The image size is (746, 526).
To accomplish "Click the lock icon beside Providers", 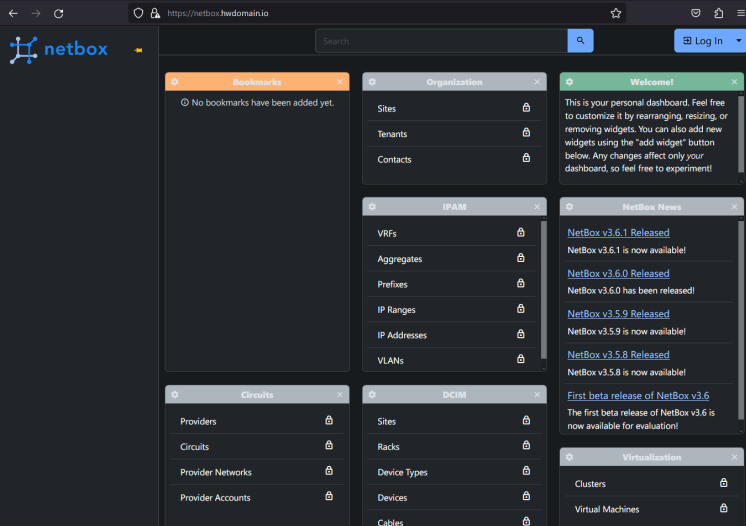I will (329, 420).
